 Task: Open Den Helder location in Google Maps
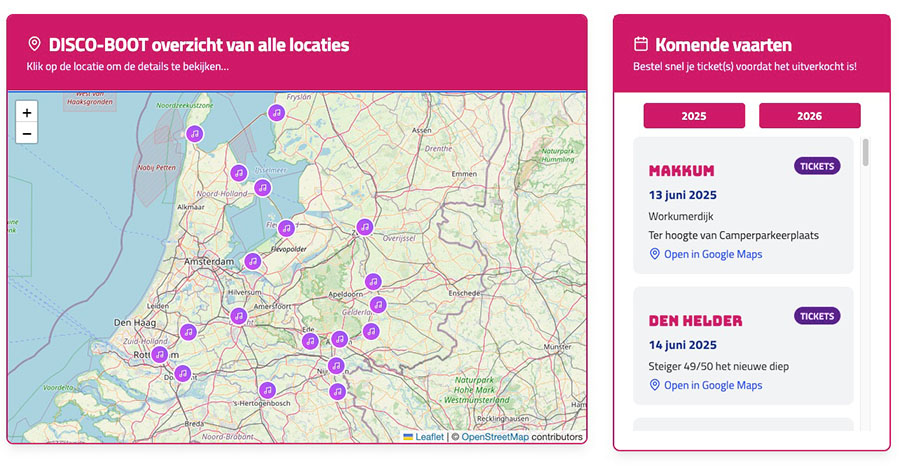click(712, 385)
